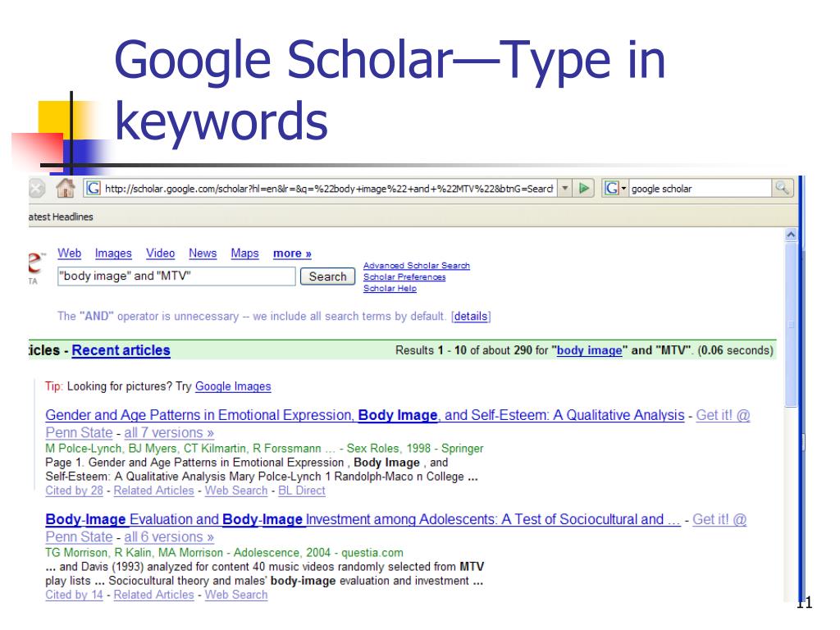Click the Search button
The height and width of the screenshot is (630, 840).
pos(327,276)
